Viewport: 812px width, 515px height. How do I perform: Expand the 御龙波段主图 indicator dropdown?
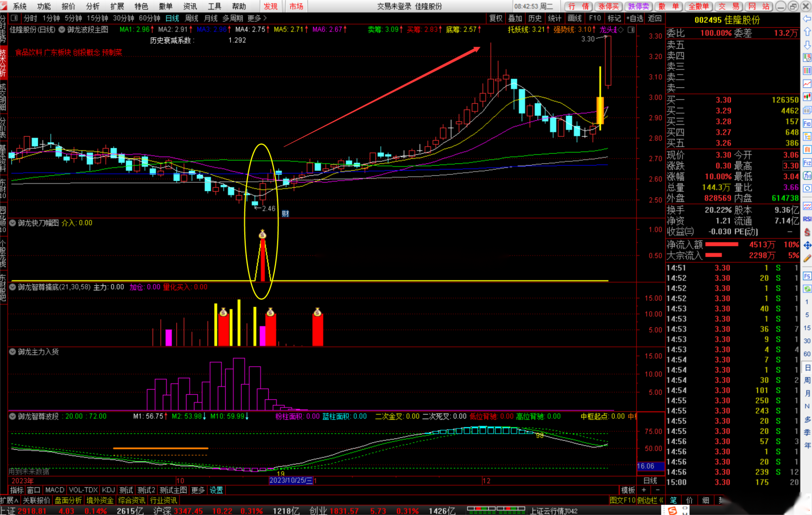pos(62,30)
